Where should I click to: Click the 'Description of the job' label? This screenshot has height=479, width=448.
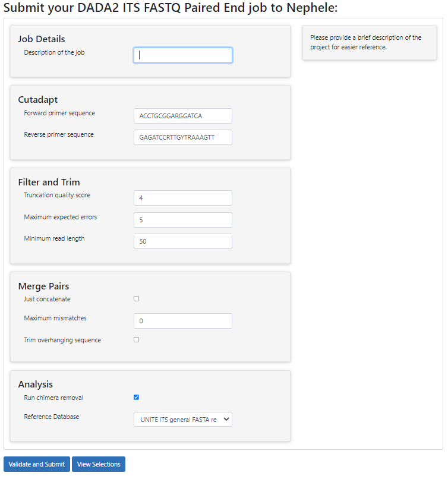pyautogui.click(x=54, y=52)
